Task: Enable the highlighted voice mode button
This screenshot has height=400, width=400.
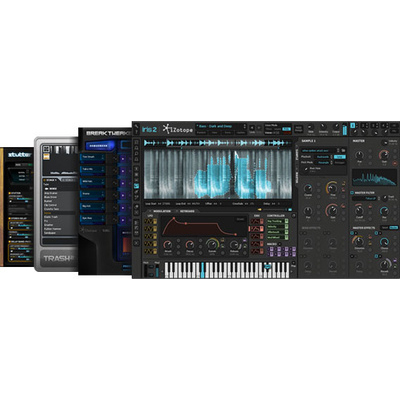Action: tap(286, 129)
